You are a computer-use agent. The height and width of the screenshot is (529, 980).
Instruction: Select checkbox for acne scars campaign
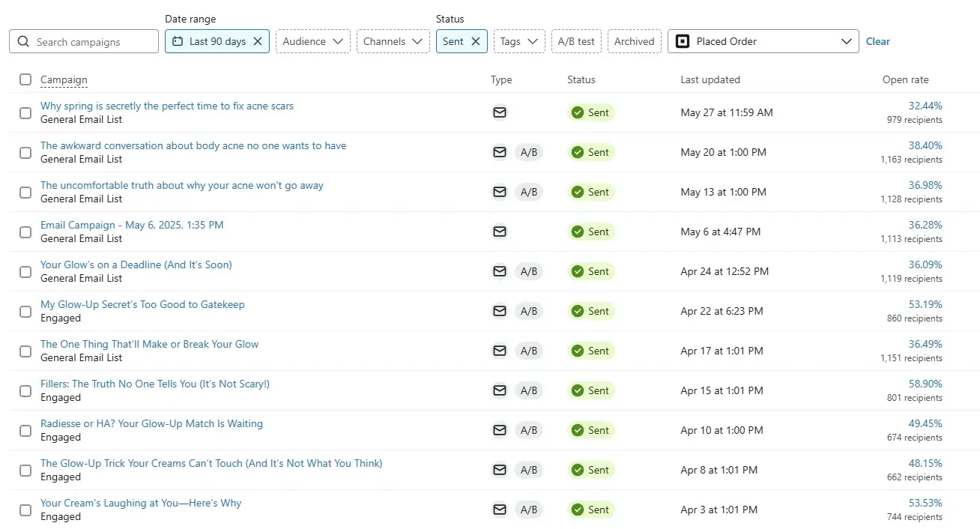tap(25, 112)
